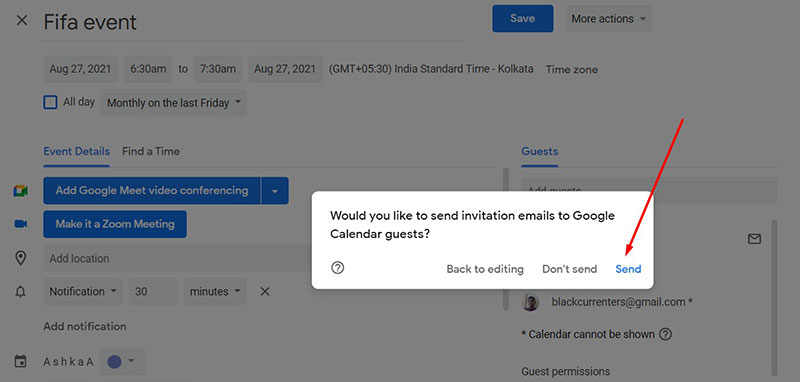Click the notification bell icon

(x=20, y=292)
